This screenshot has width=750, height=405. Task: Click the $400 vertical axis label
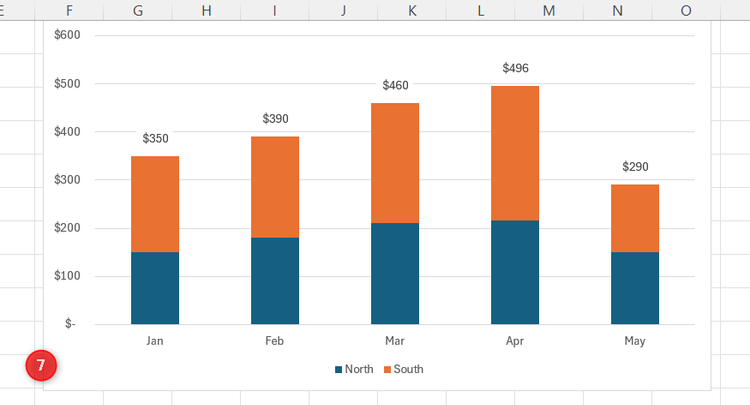[x=67, y=131]
